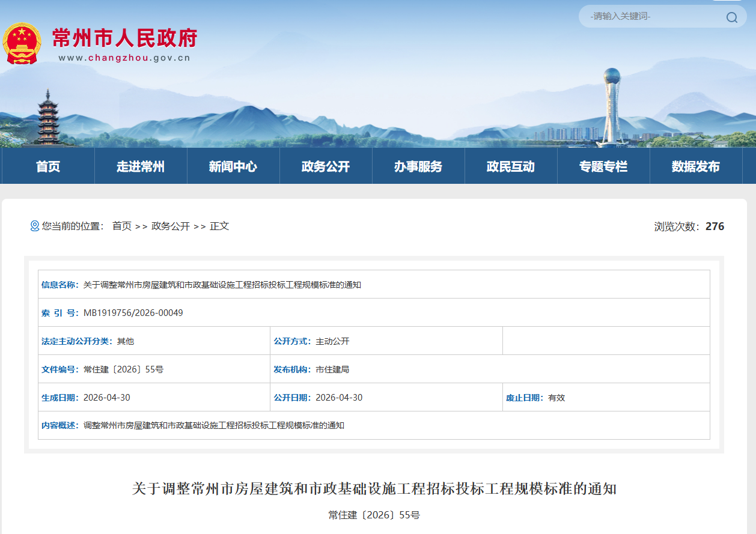756x534 pixels.
Task: Click the search magnifier icon
Action: (x=731, y=17)
